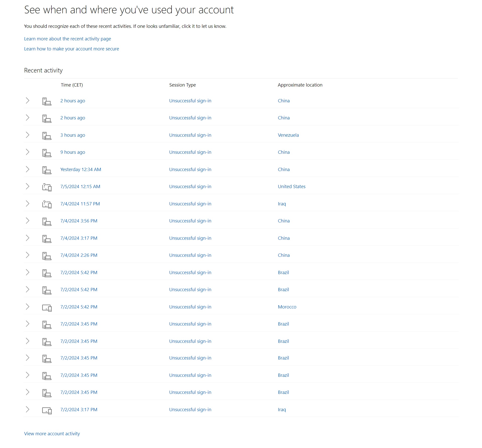The width and height of the screenshot is (482, 448).
Task: Expand the 7/2/2024 3:17 PM Iraq entry
Action: click(x=28, y=410)
